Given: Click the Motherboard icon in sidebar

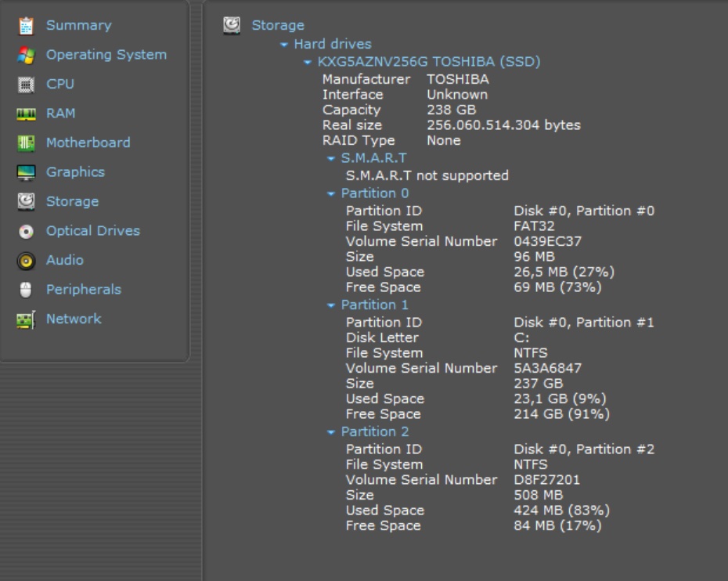Looking at the screenshot, I should [x=26, y=143].
